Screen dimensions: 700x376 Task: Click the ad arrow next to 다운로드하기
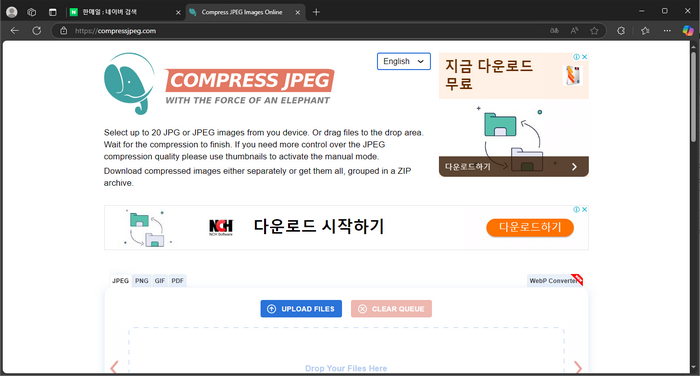pos(575,167)
